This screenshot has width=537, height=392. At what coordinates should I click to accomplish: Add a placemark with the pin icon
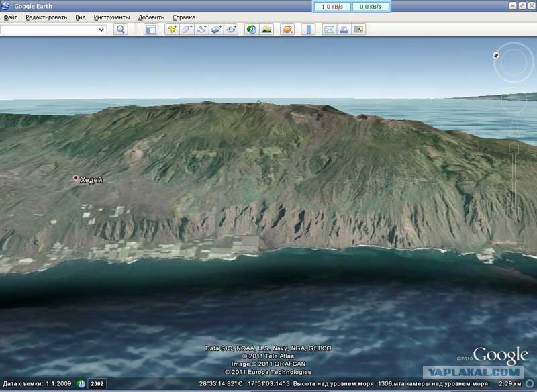coord(172,30)
